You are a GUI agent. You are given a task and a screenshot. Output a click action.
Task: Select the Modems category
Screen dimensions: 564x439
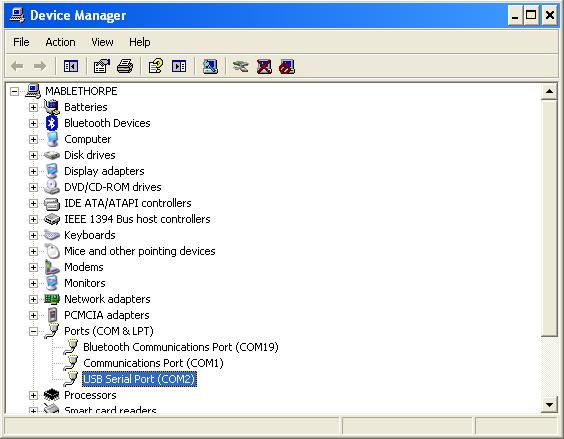click(x=83, y=267)
